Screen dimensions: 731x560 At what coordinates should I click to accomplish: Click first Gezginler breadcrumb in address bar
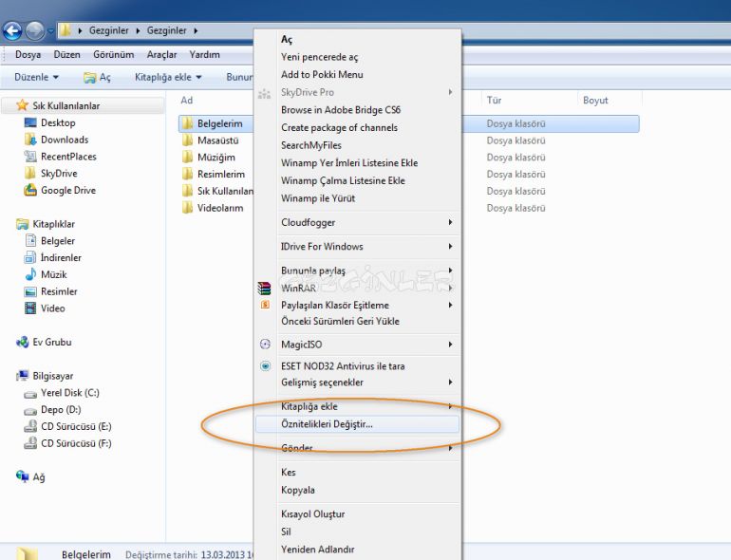(108, 30)
